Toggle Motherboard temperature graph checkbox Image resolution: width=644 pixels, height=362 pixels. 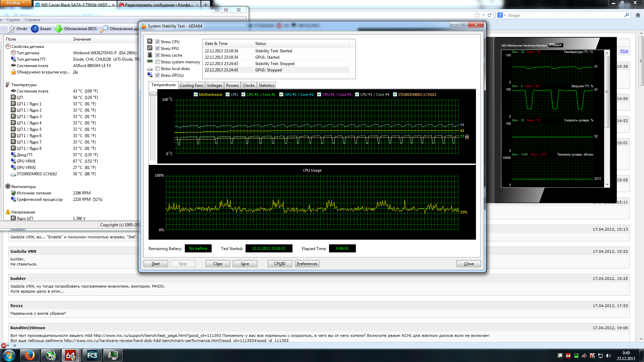pyautogui.click(x=196, y=95)
